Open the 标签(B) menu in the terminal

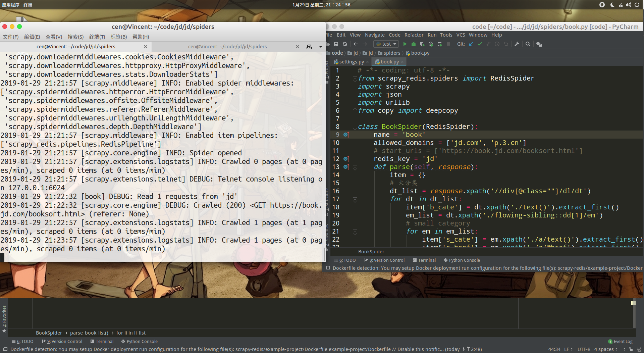tap(119, 37)
